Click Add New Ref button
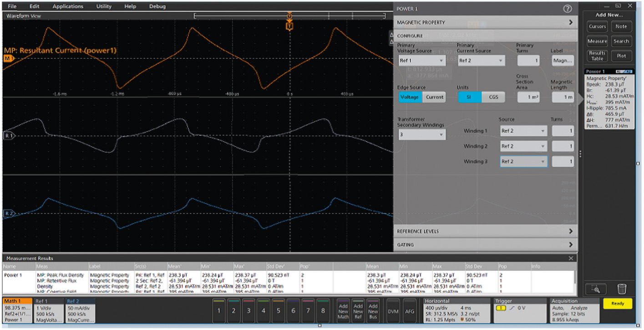The width and height of the screenshot is (644, 330). pos(358,311)
